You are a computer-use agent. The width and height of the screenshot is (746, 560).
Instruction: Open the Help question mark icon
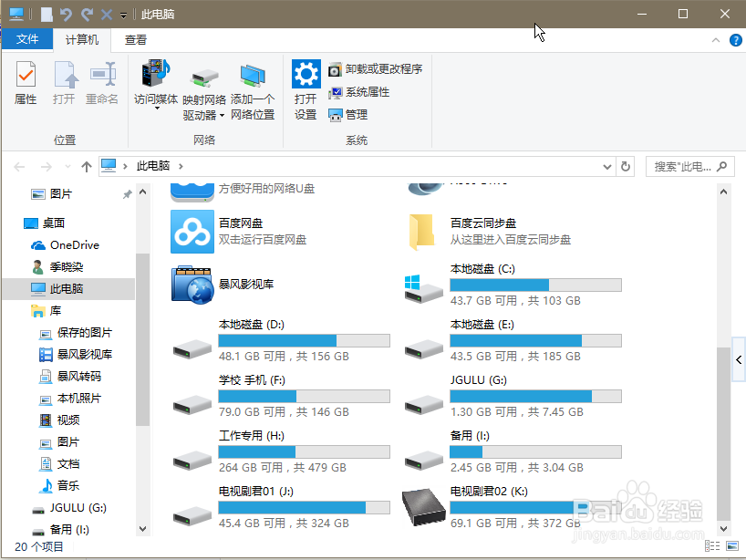click(736, 40)
